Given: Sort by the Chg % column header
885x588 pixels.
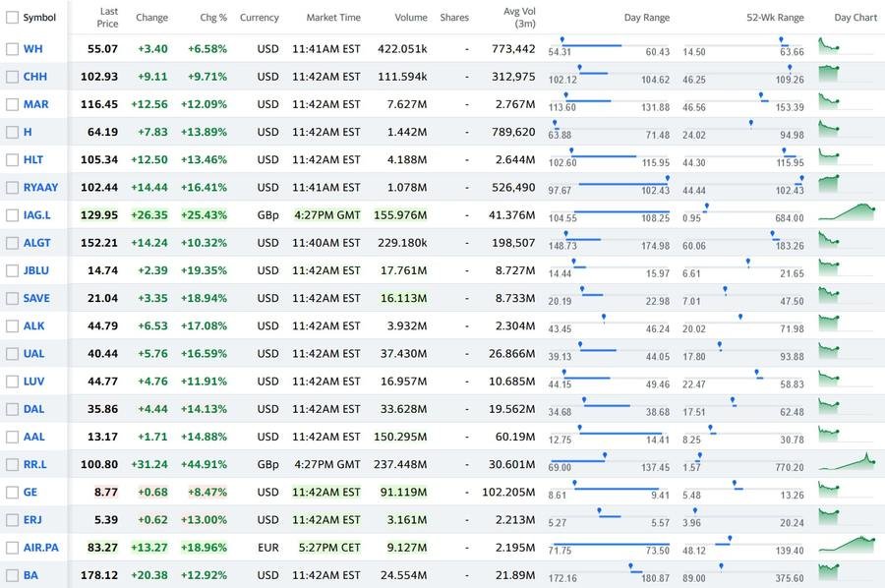Looking at the screenshot, I should coord(213,18).
